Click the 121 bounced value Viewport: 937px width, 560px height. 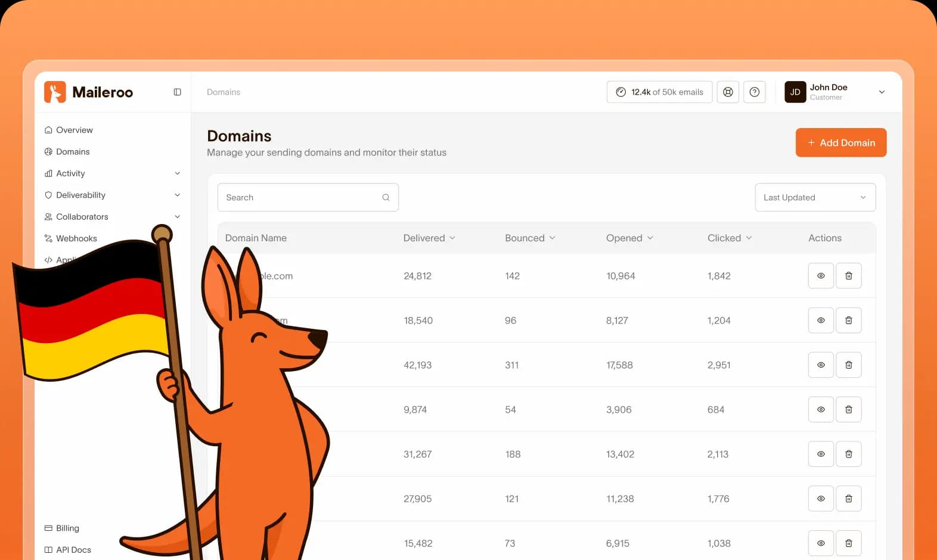pos(511,499)
